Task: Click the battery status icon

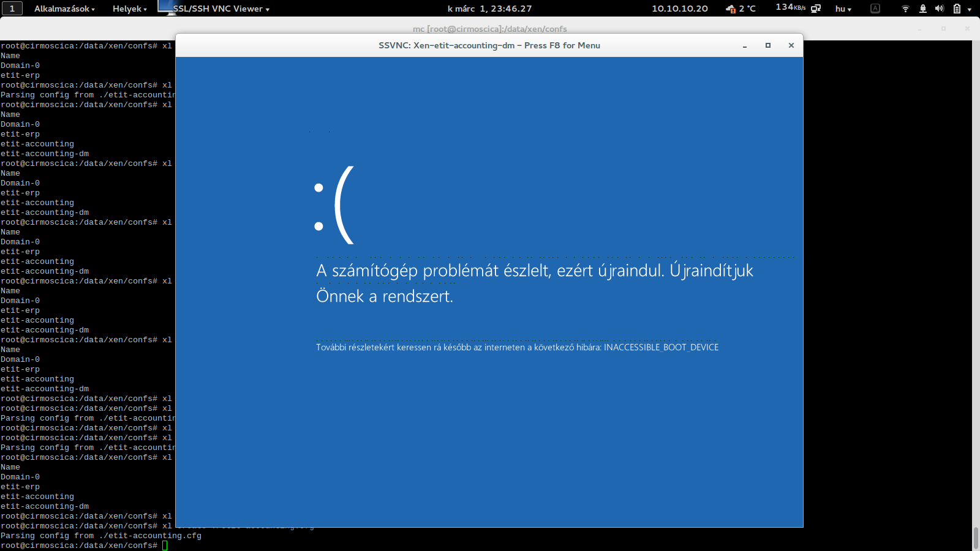Action: point(957,9)
